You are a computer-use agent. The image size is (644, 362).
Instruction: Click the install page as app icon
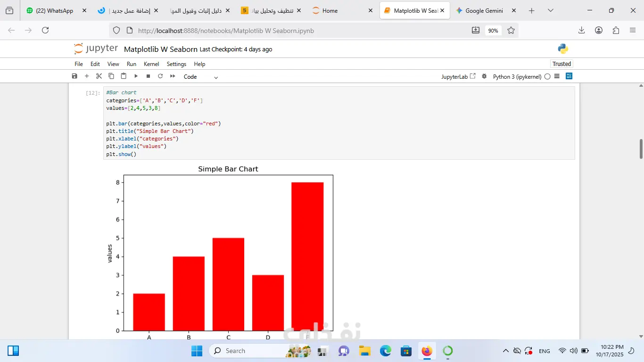pos(475,31)
